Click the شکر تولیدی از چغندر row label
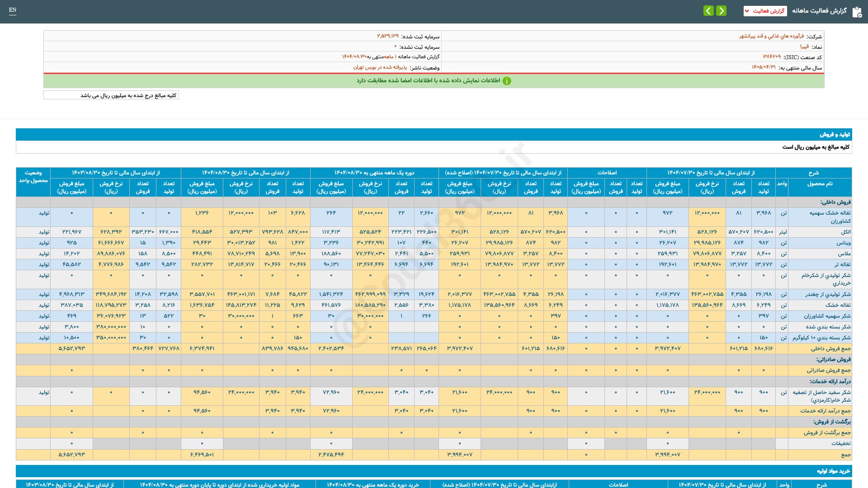Screen dimensions: 868x488 (x=828, y=294)
